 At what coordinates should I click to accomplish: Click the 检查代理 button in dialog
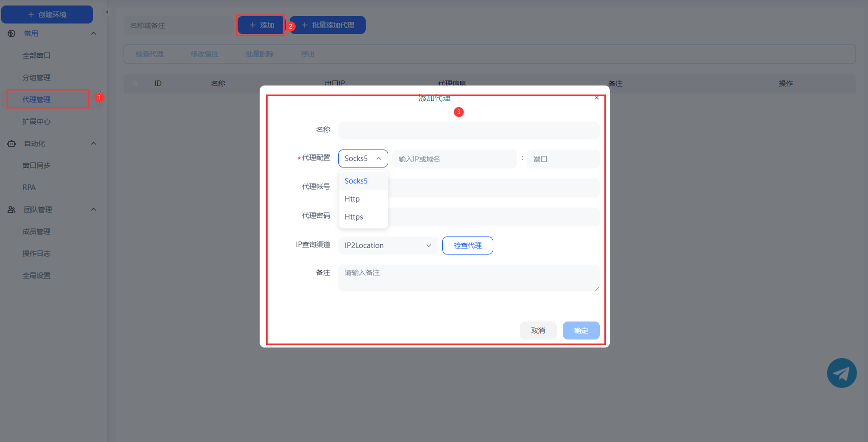click(467, 245)
